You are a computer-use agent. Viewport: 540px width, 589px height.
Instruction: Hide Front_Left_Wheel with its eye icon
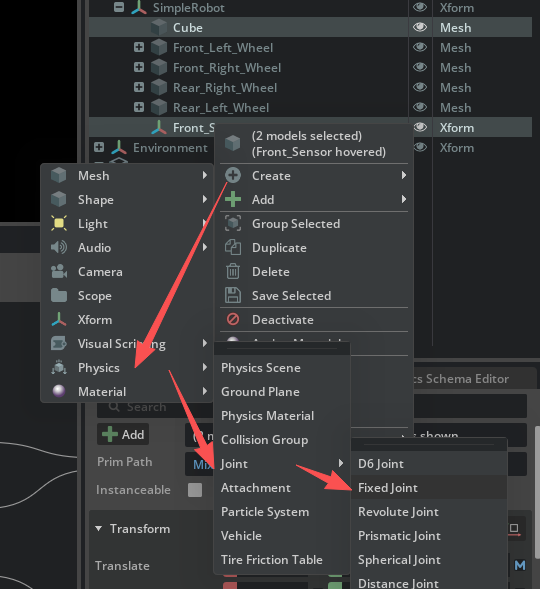pos(420,47)
